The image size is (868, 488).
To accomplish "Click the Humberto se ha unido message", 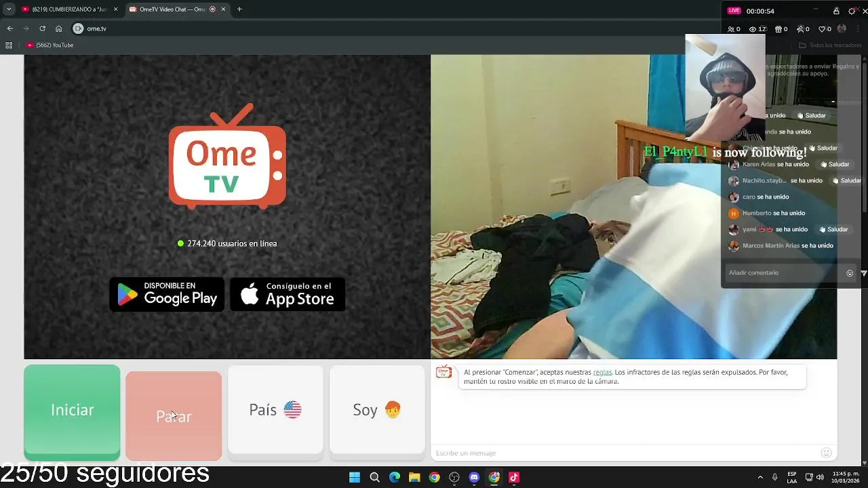I will click(x=774, y=213).
